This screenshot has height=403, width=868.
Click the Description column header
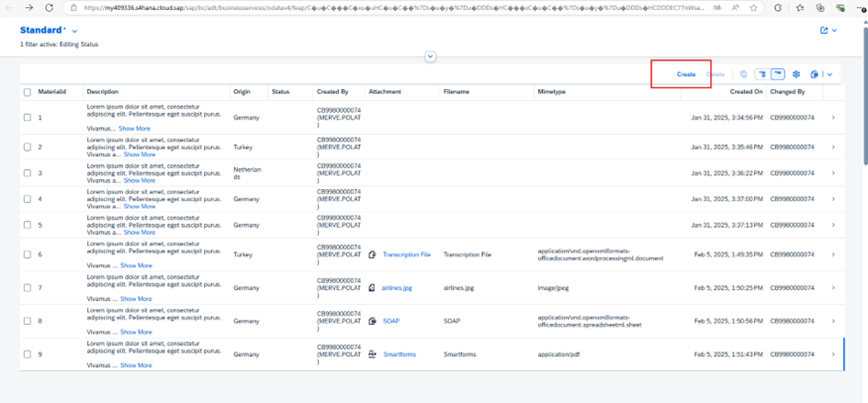(103, 92)
